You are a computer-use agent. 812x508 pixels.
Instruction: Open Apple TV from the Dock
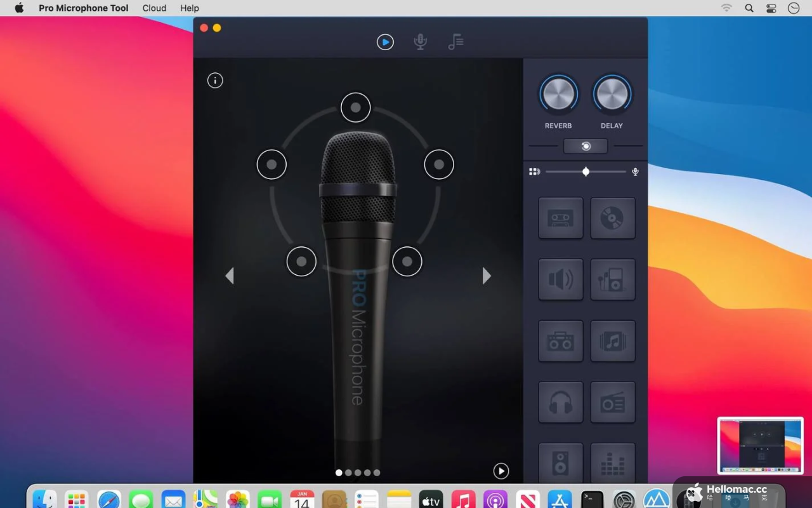pos(431,500)
